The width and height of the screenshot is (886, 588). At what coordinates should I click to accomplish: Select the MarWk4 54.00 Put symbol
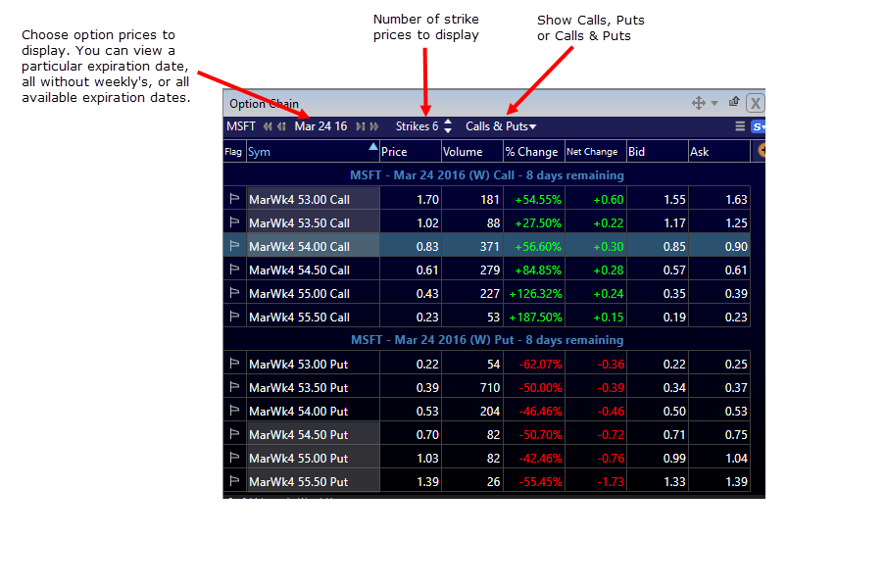tap(313, 412)
